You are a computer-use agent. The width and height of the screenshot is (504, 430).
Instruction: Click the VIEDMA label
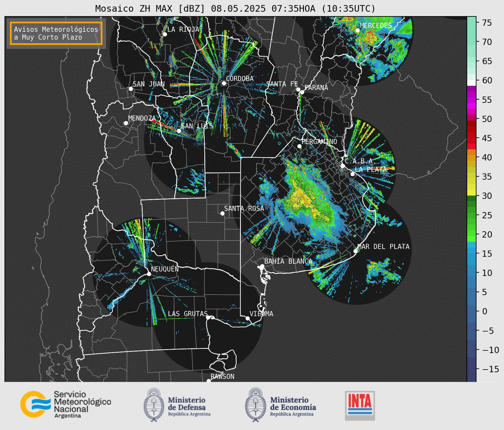[261, 314]
